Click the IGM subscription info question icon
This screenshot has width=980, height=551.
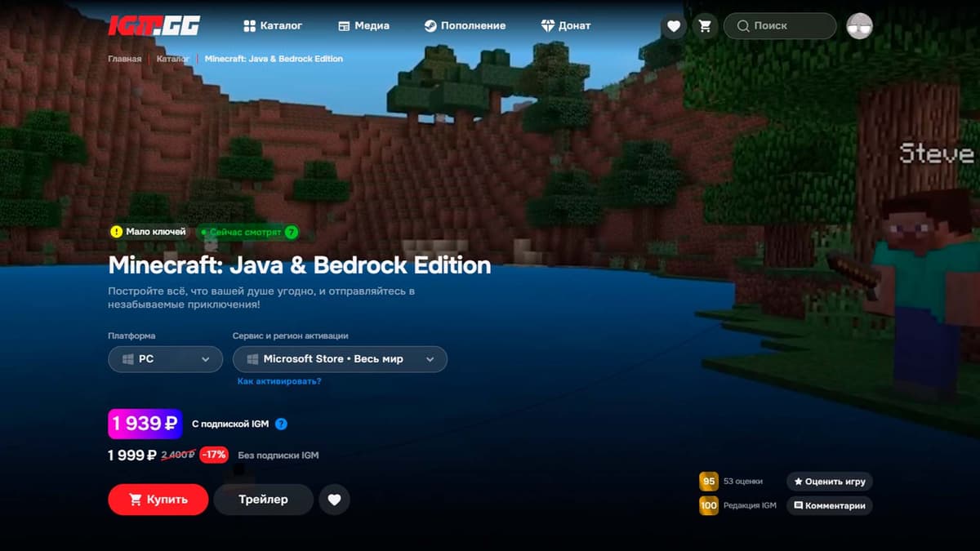tap(281, 424)
